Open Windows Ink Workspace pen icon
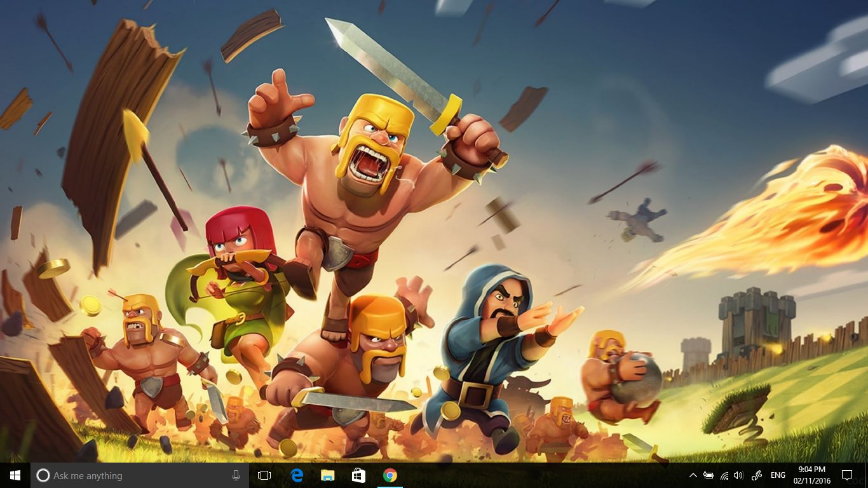Viewport: 868px width, 488px height. pos(756,475)
